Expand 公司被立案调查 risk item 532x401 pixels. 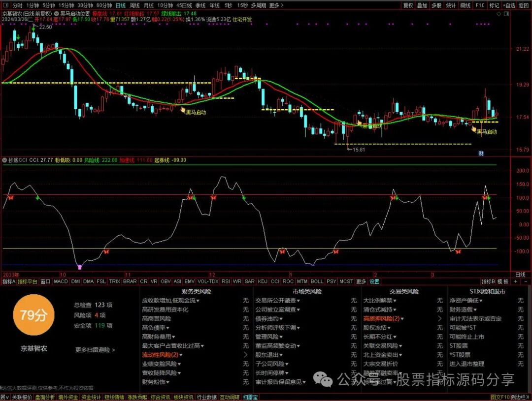click(277, 309)
